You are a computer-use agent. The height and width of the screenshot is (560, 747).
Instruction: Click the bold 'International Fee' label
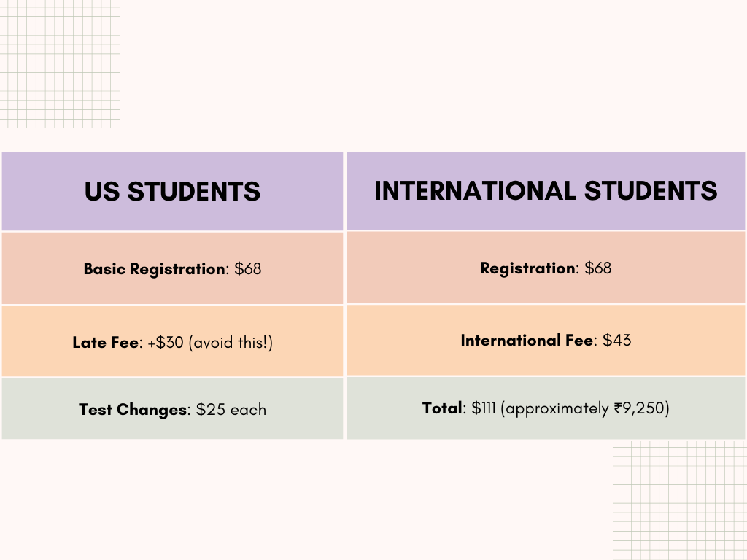point(527,341)
